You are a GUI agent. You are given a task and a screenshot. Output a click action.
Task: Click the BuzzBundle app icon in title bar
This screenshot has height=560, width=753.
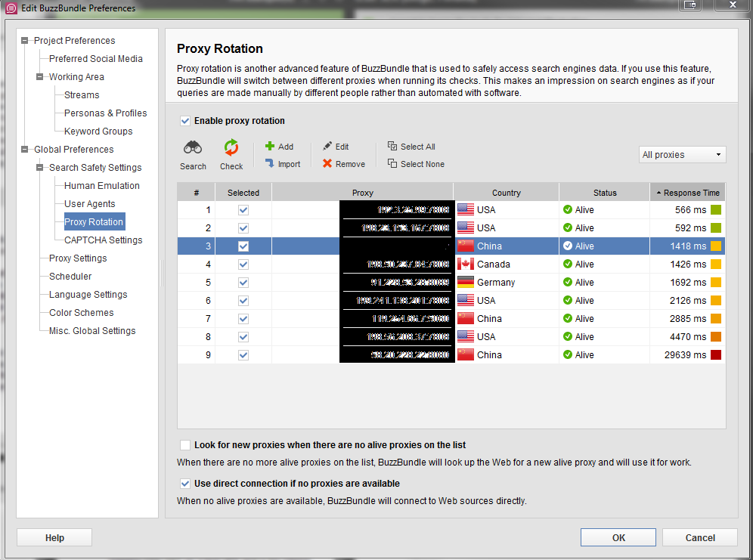point(11,8)
